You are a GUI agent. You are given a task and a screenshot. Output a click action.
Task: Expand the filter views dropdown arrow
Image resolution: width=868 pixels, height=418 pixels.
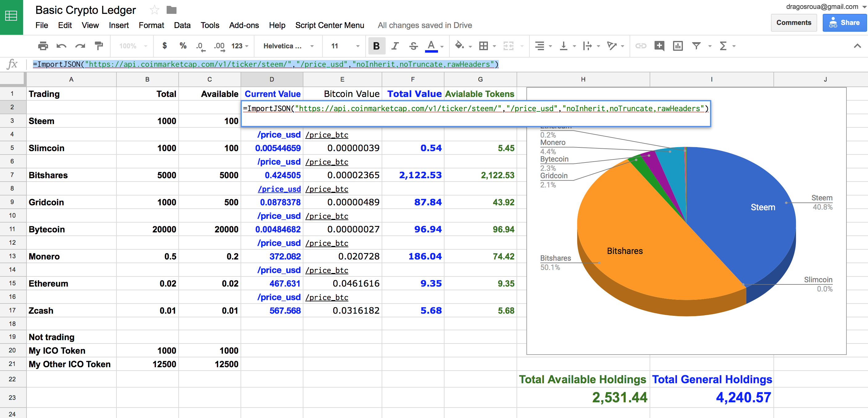[710, 46]
